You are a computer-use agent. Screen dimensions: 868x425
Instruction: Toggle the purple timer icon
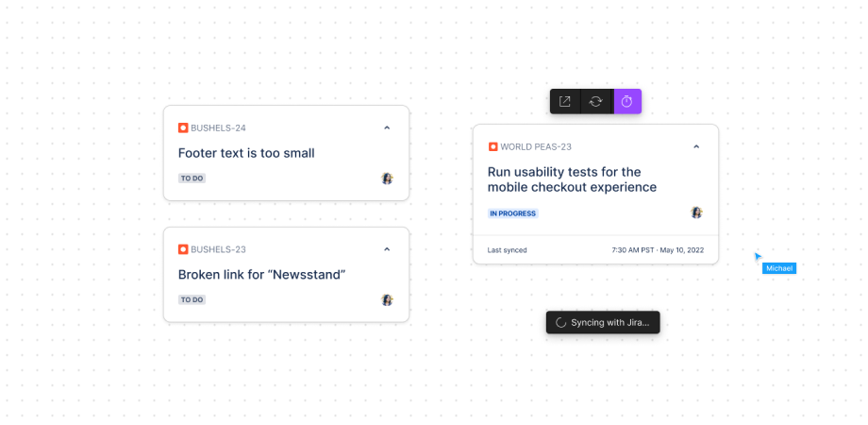coord(627,101)
